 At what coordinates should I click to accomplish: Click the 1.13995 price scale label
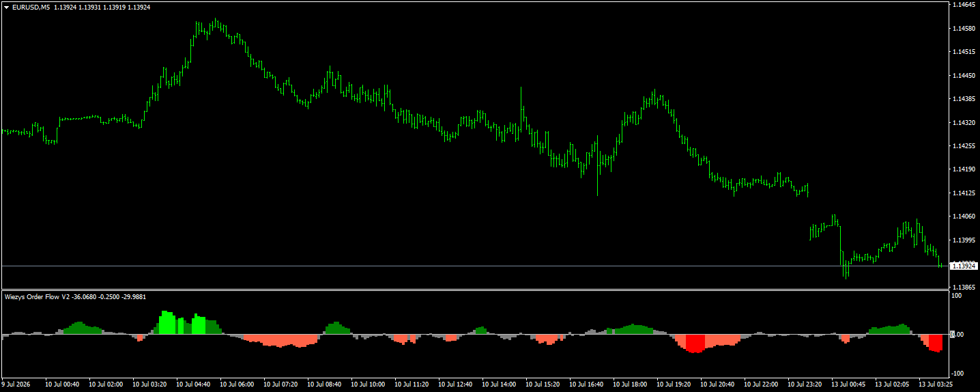(x=963, y=240)
